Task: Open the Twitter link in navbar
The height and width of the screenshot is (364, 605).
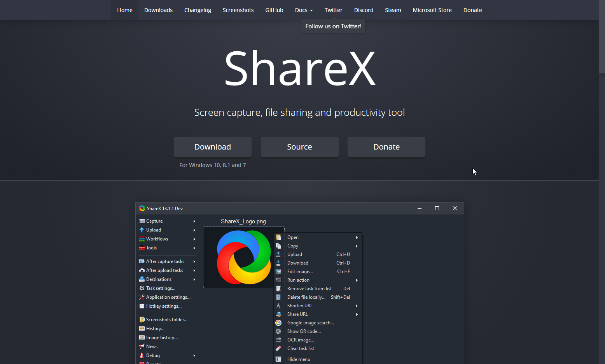Action: [x=334, y=10]
